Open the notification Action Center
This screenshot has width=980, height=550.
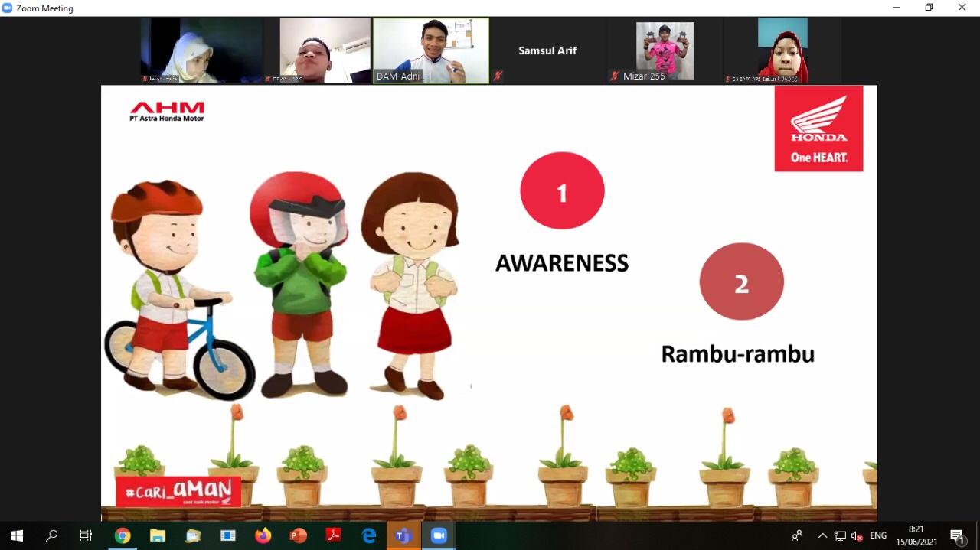(x=957, y=535)
